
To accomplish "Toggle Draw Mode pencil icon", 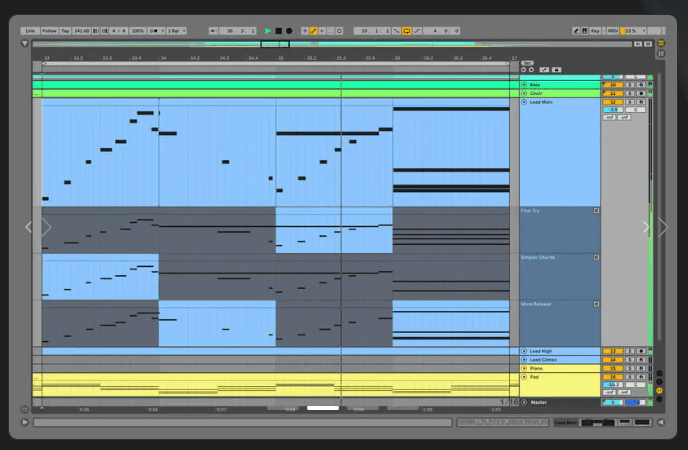I will point(576,31).
